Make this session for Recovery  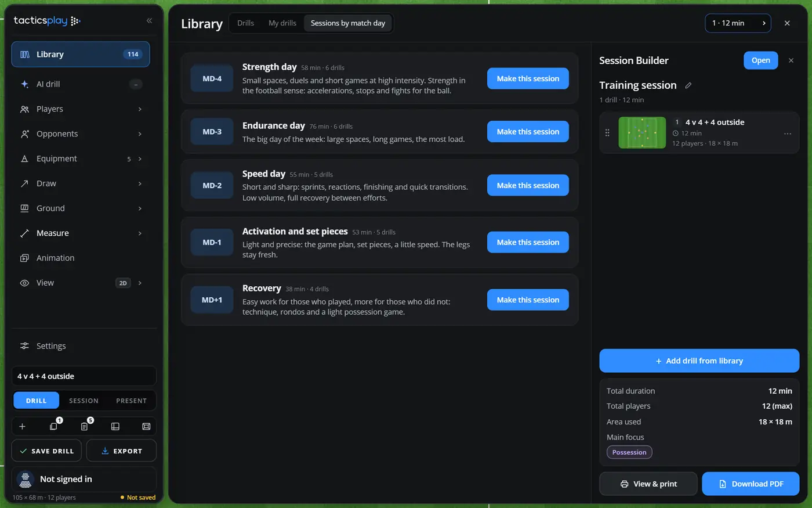(528, 300)
